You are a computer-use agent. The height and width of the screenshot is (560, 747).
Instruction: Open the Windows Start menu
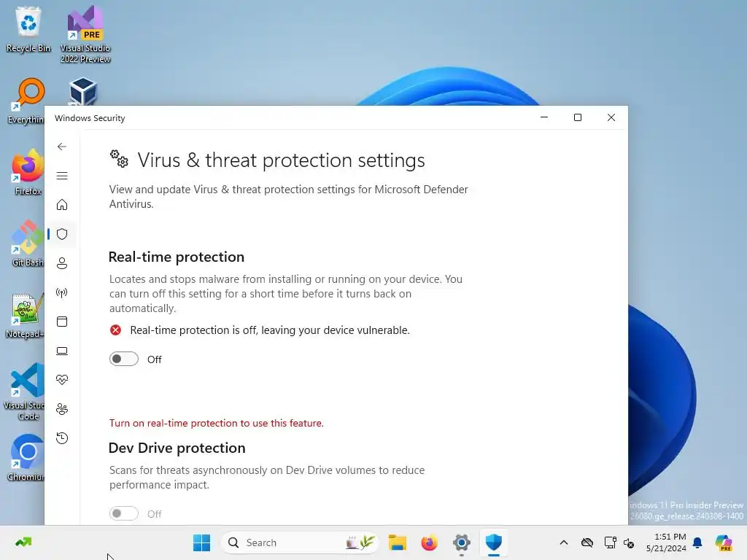click(201, 542)
